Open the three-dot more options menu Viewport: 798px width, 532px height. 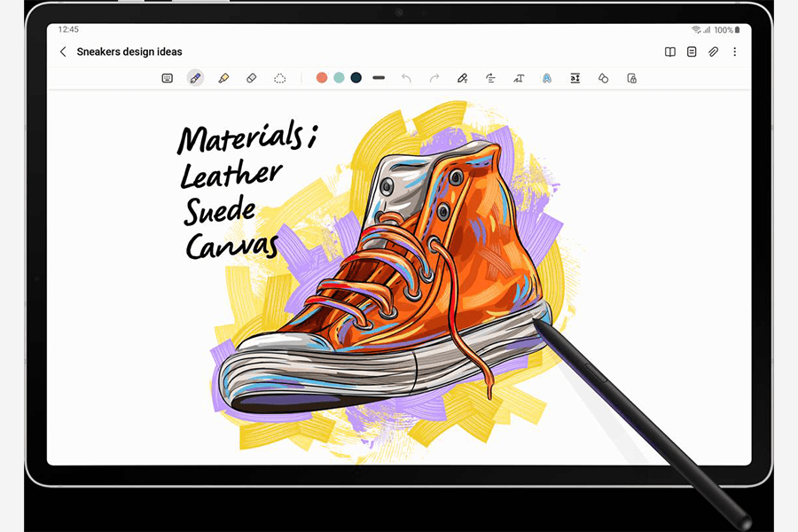click(734, 52)
